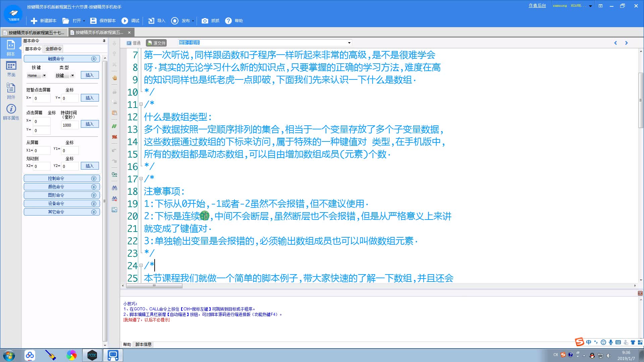Open the 调试 debug tool

[x=130, y=21]
